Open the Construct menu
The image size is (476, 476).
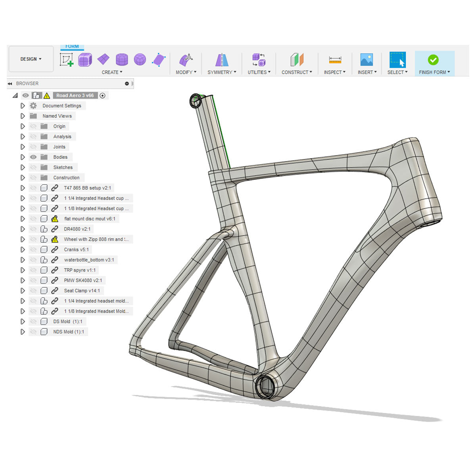pos(297,72)
